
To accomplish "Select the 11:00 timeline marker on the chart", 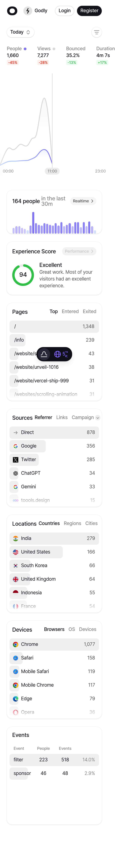I will (x=52, y=171).
